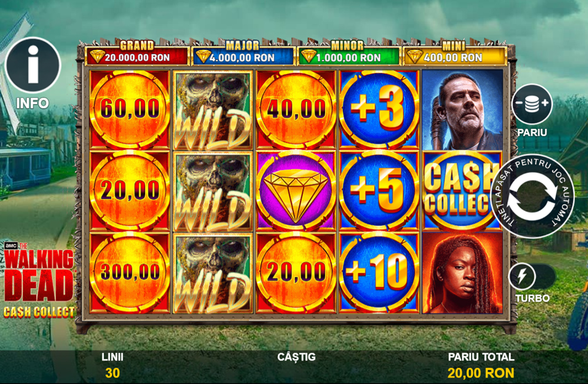Click the top zombie WILD symbol
Image resolution: width=588 pixels, height=384 pixels.
pyautogui.click(x=213, y=110)
